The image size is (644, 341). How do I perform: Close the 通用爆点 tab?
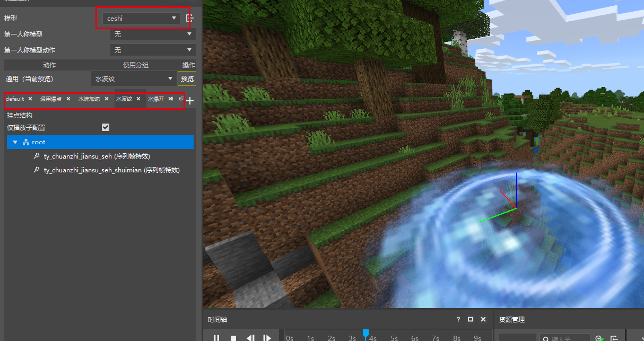click(68, 99)
